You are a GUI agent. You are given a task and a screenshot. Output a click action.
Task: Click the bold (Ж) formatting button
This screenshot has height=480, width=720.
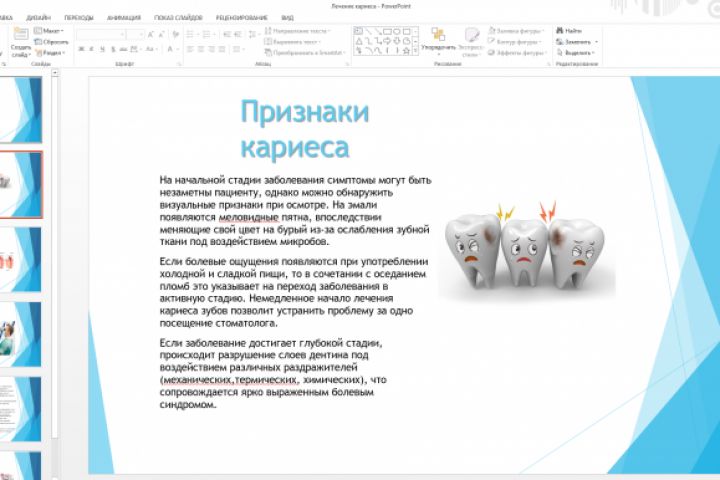tap(81, 49)
